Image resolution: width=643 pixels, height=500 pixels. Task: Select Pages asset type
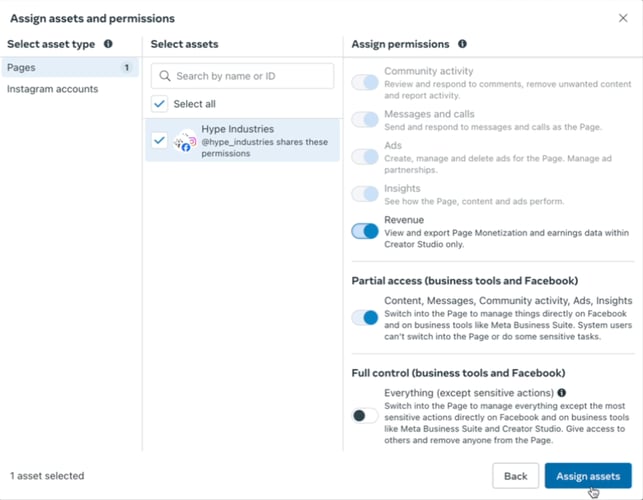point(70,67)
